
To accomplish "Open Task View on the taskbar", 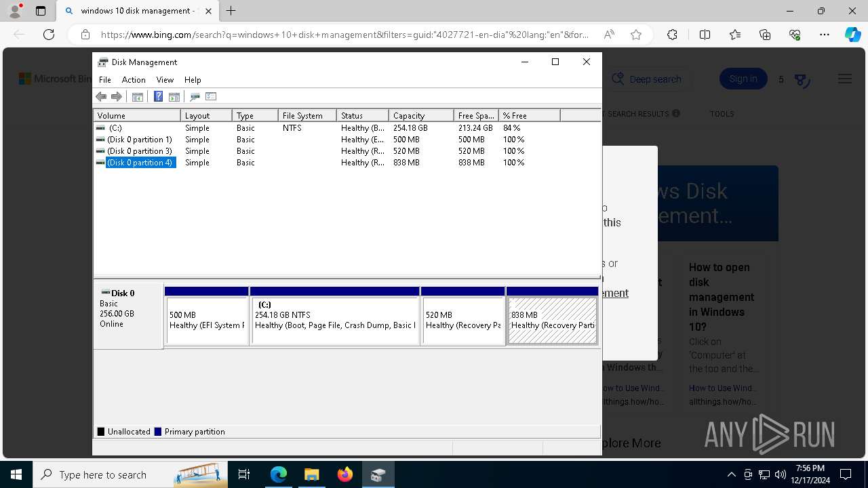I will tap(245, 474).
